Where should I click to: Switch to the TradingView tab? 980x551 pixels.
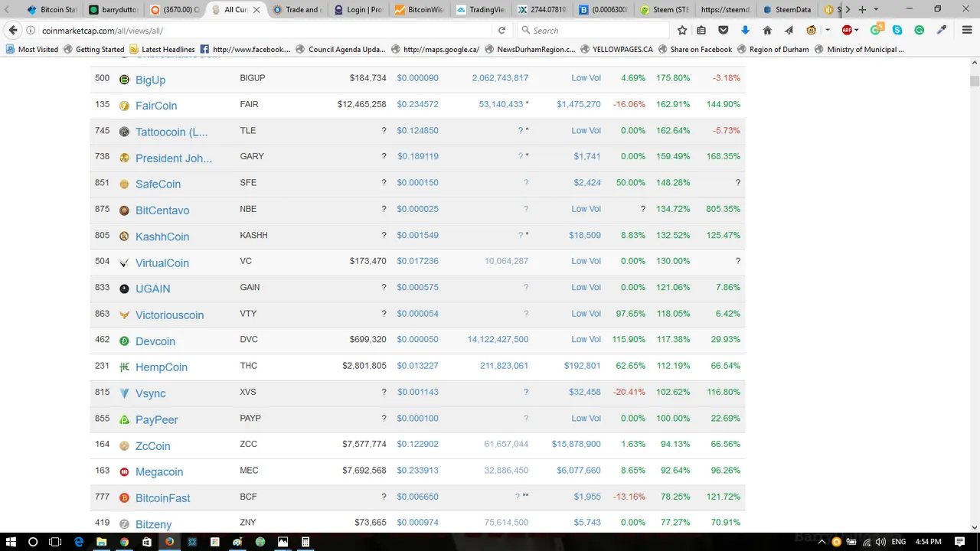pos(481,10)
